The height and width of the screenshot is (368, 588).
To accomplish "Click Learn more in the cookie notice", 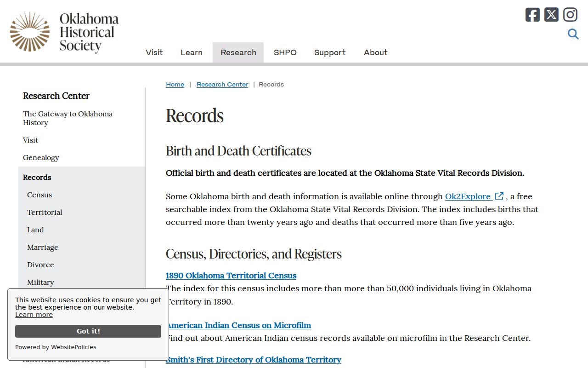I will click(x=34, y=315).
